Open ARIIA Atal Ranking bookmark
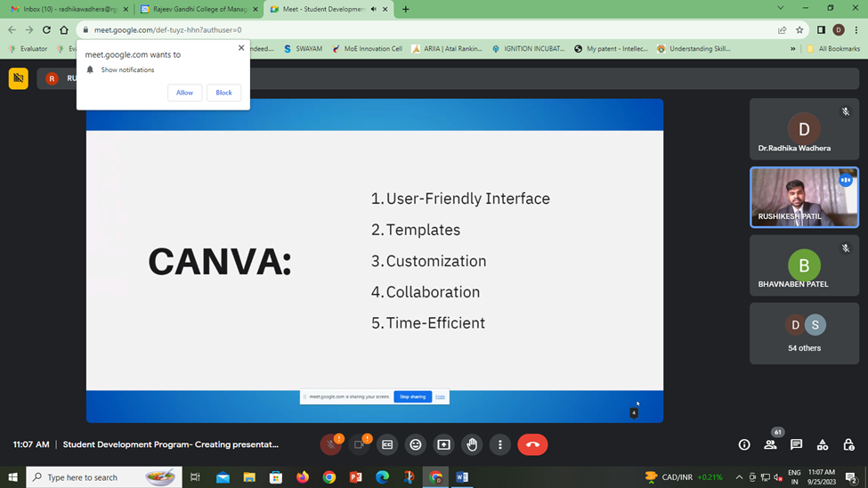 (x=447, y=49)
